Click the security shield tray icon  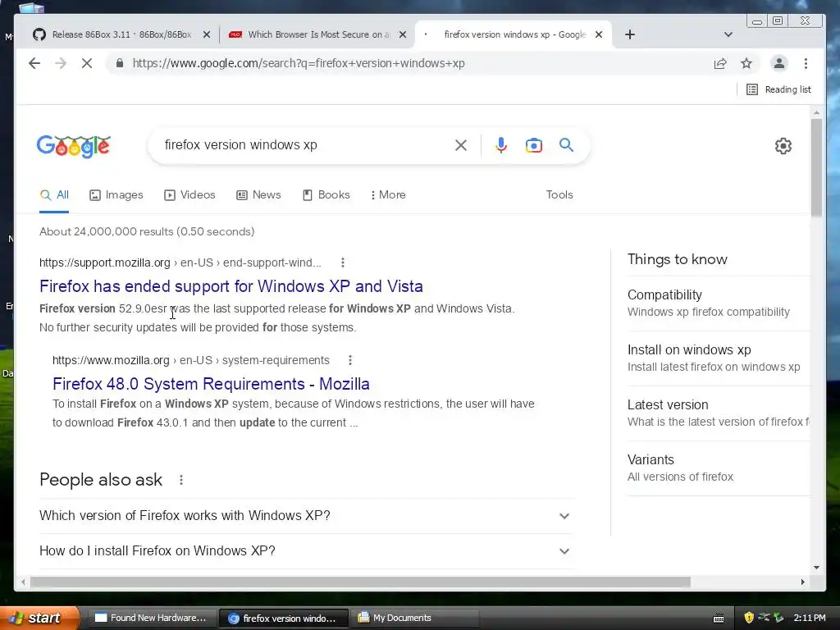[x=749, y=618]
